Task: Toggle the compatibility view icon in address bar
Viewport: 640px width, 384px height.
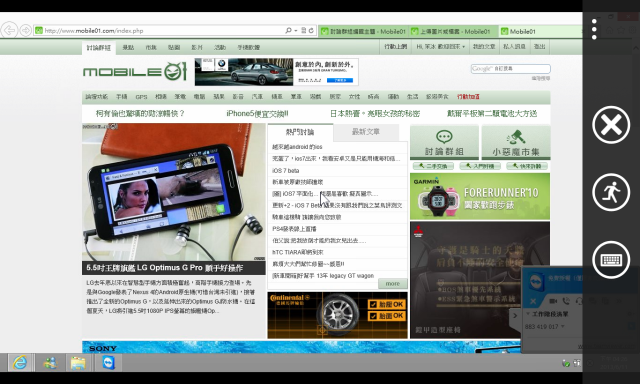Action: (304, 30)
